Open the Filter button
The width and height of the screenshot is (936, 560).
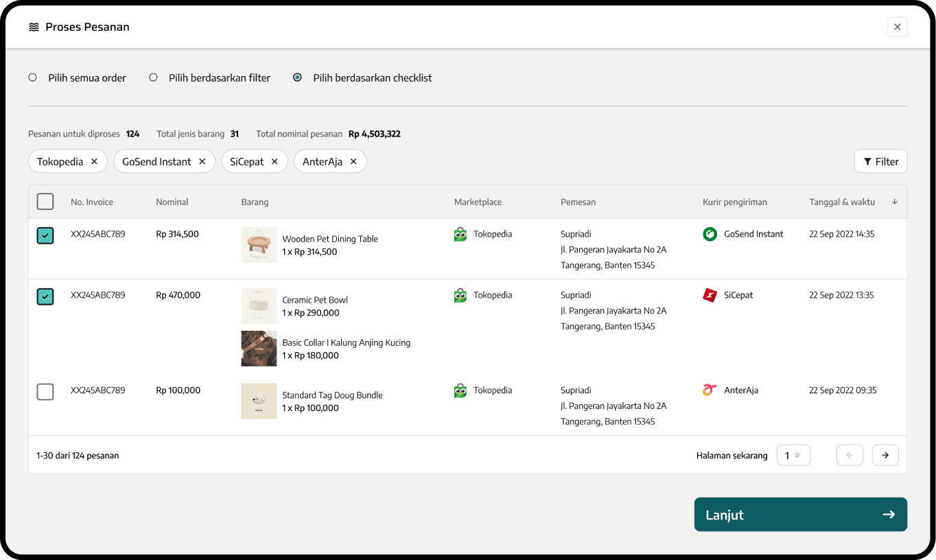pyautogui.click(x=880, y=162)
